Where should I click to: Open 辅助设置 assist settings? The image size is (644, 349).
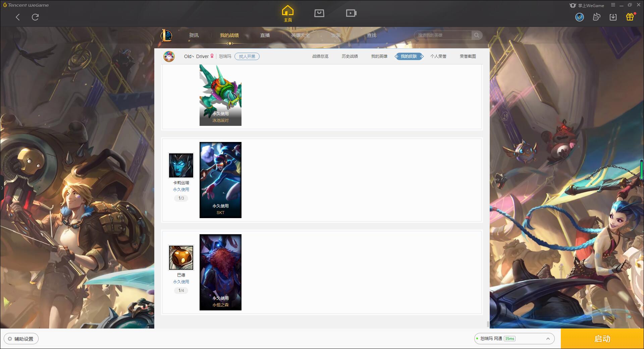pyautogui.click(x=21, y=339)
